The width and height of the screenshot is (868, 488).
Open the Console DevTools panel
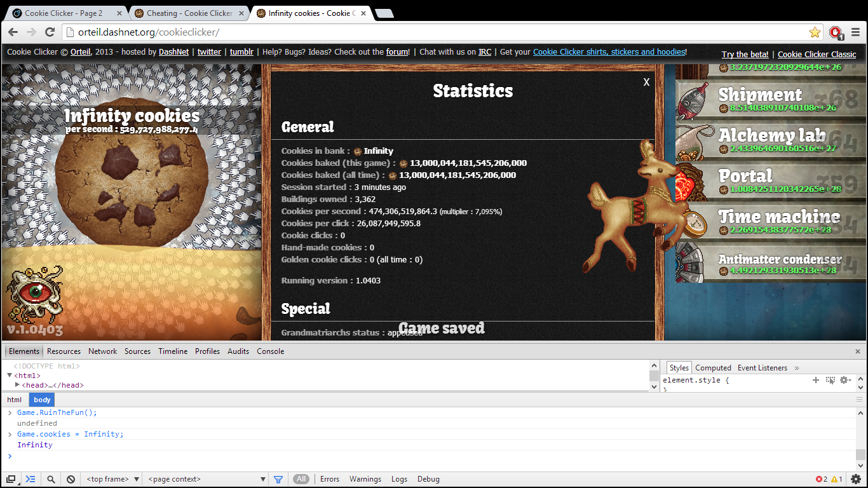271,351
